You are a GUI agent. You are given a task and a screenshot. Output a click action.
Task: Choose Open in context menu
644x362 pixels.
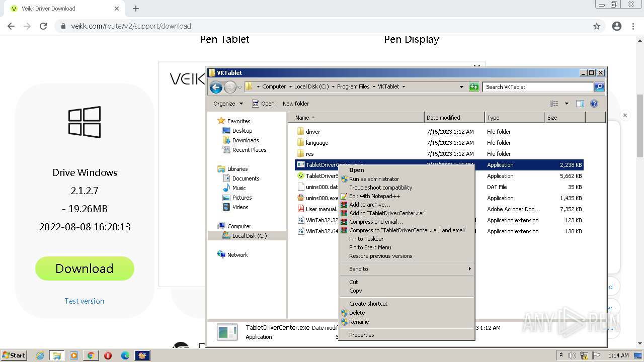click(x=407, y=170)
